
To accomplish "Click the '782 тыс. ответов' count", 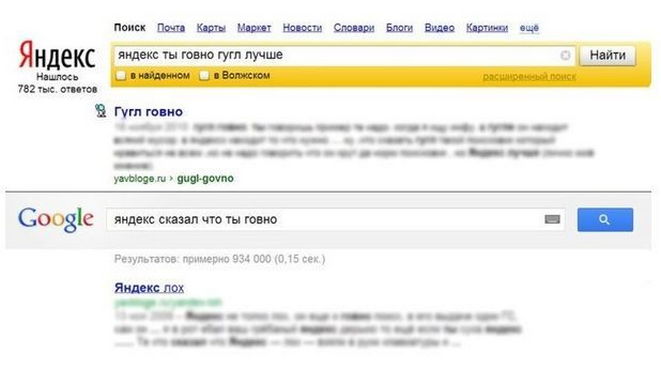I will click(x=57, y=89).
